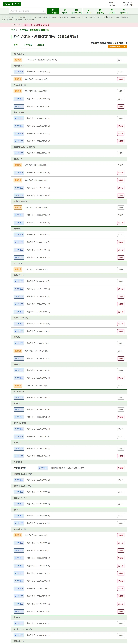Click the Loginログイン link at top
The width and height of the screenshot is (138, 644).
(113, 5)
